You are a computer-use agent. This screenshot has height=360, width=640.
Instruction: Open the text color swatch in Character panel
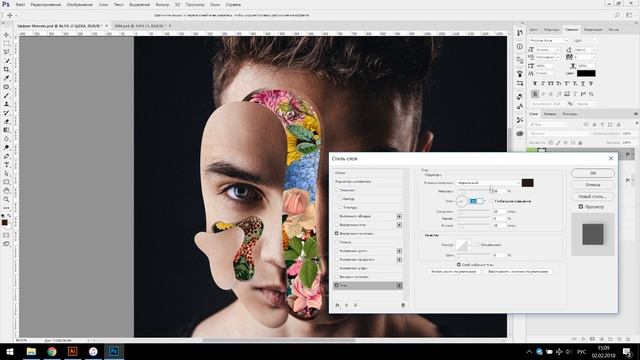click(x=586, y=73)
